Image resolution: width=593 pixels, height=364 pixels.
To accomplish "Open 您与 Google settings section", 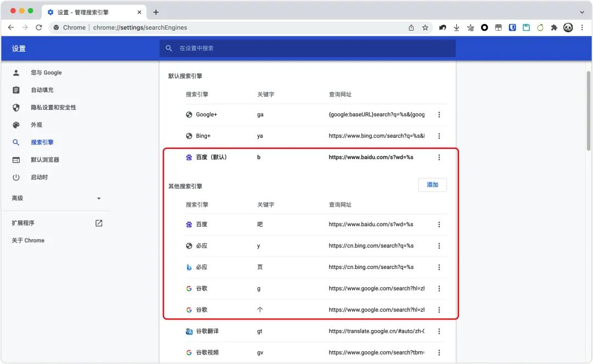I will (x=46, y=72).
